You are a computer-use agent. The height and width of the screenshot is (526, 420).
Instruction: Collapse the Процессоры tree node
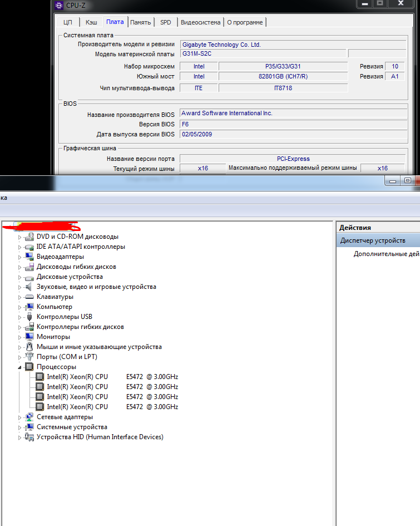tap(19, 367)
